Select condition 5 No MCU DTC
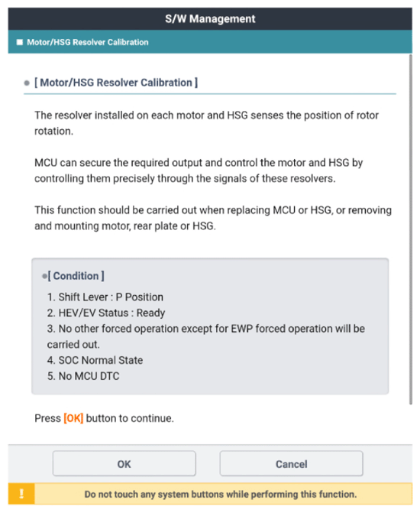The image size is (420, 513). (x=83, y=376)
